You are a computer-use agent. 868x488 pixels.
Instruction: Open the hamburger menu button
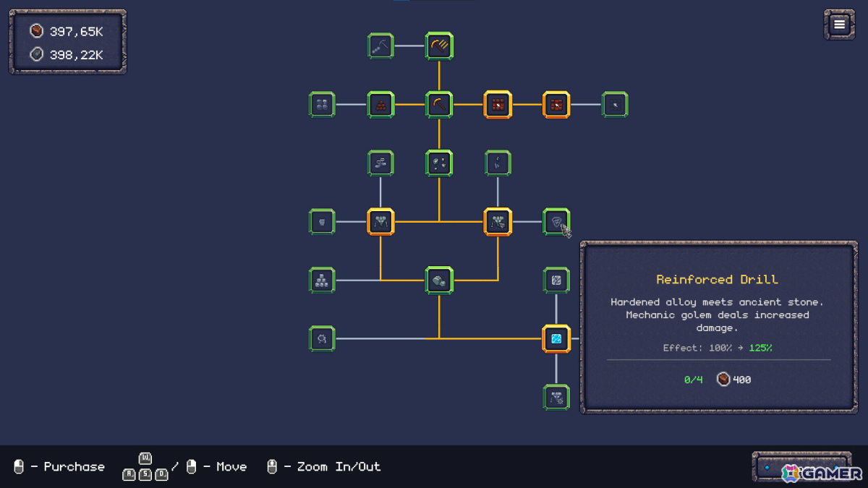tap(839, 25)
